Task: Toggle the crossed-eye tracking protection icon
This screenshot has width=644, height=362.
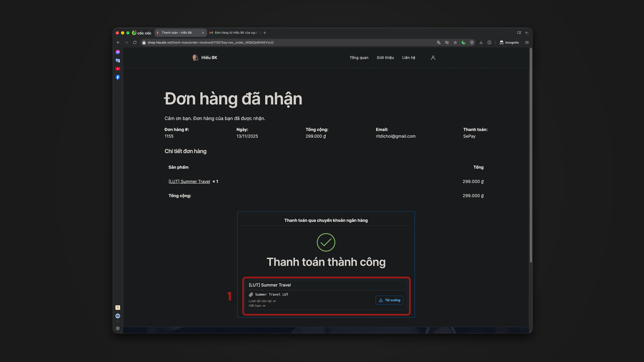Action: 447,43
